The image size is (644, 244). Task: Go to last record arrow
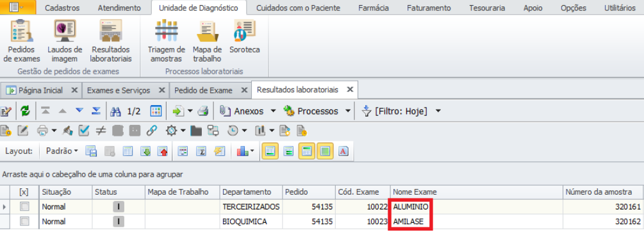(x=96, y=111)
